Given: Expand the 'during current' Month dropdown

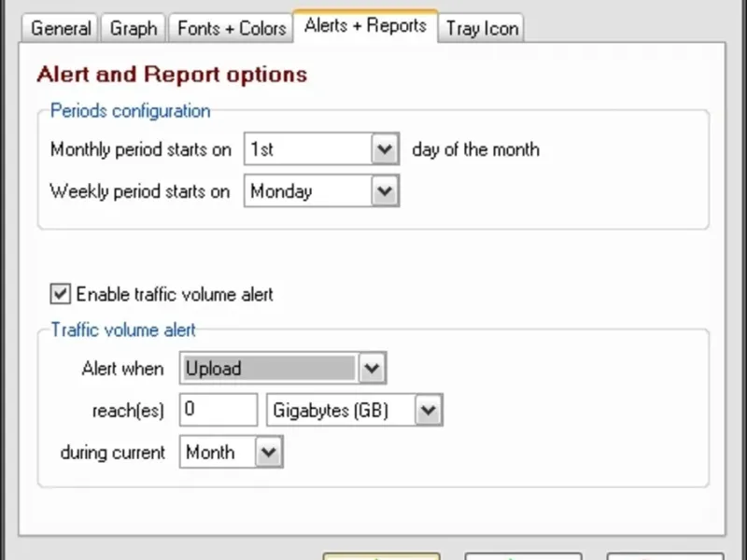Looking at the screenshot, I should coord(268,453).
